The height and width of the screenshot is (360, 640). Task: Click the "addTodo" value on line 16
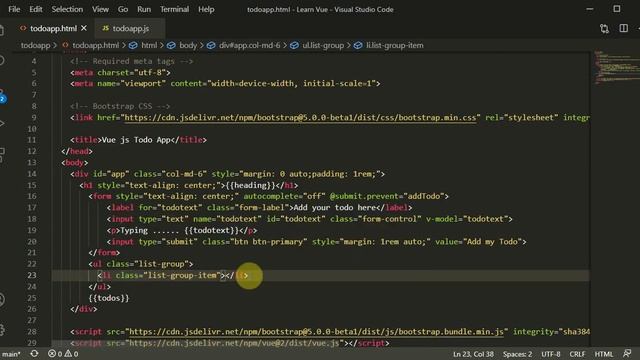click(423, 196)
